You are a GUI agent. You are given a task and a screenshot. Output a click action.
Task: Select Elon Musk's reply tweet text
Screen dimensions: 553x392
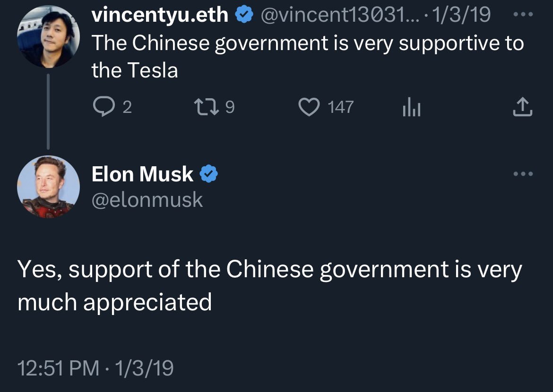click(x=269, y=286)
